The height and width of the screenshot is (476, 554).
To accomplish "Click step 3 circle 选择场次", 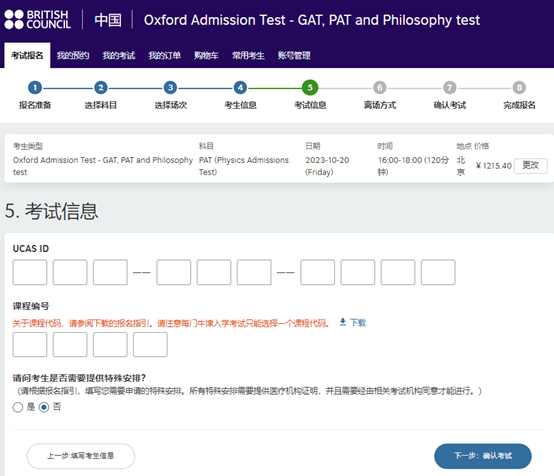I will 170,88.
